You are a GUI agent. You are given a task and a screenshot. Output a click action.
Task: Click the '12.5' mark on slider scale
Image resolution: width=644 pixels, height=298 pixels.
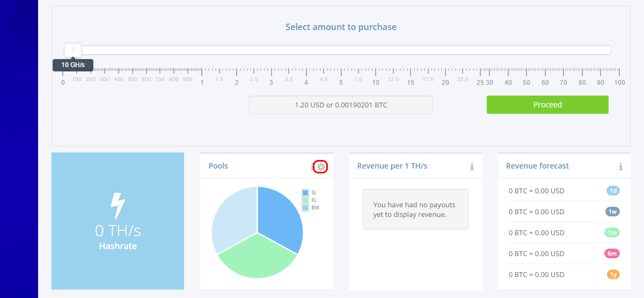tap(393, 79)
